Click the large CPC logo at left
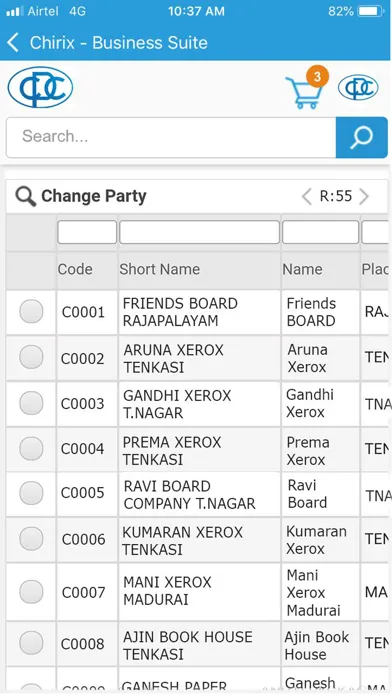This screenshot has width=392, height=696. pos(40,87)
